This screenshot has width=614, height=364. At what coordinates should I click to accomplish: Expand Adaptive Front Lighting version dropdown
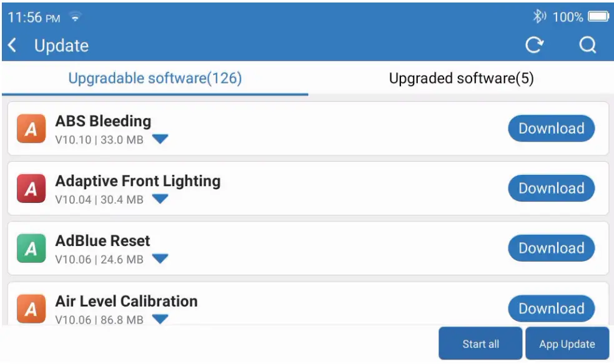[x=161, y=199]
